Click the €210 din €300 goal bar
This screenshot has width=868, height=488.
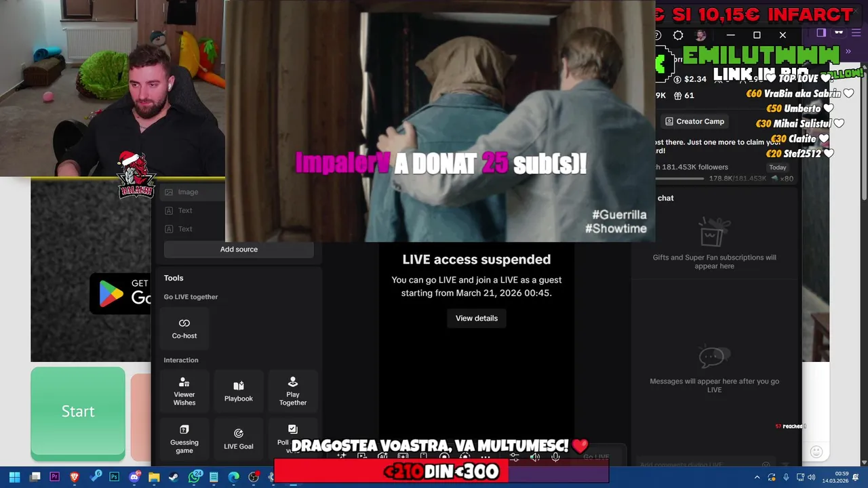click(441, 471)
